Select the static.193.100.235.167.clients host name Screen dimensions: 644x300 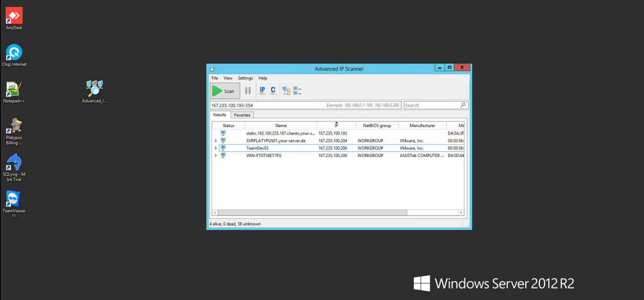tap(281, 133)
